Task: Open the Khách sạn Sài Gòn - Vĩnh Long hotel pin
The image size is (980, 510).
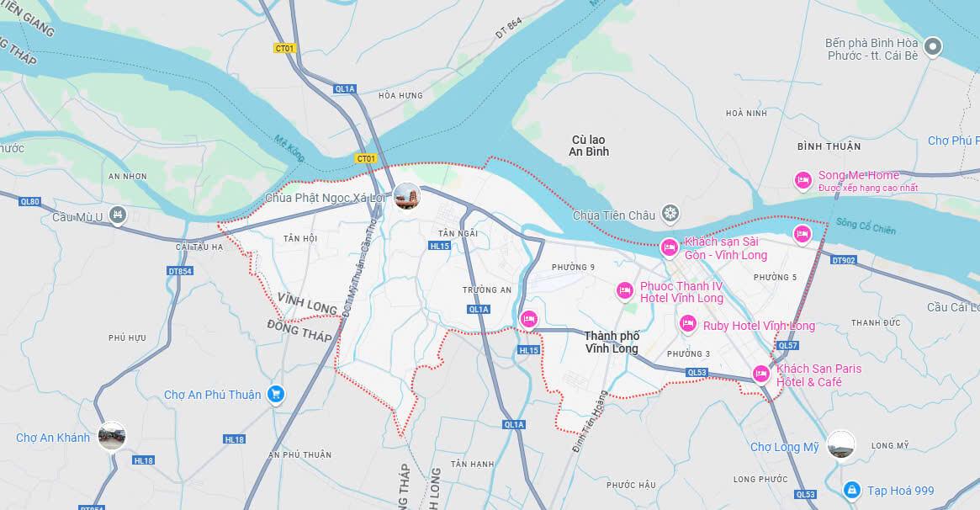Action: [x=670, y=248]
